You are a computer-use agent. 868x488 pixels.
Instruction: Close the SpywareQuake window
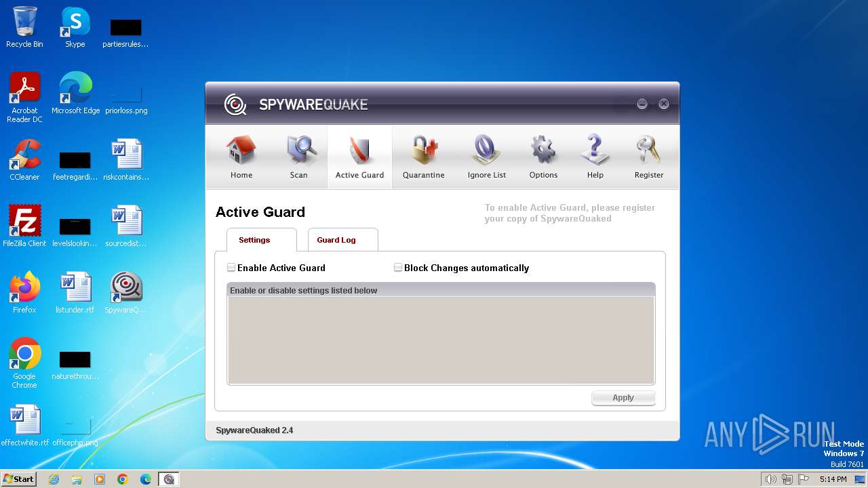[664, 104]
